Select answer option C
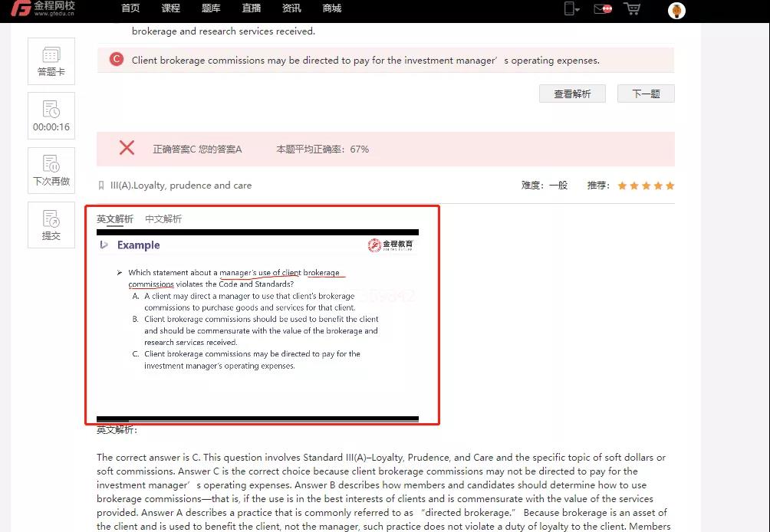Image resolution: width=770 pixels, height=532 pixels. click(117, 60)
